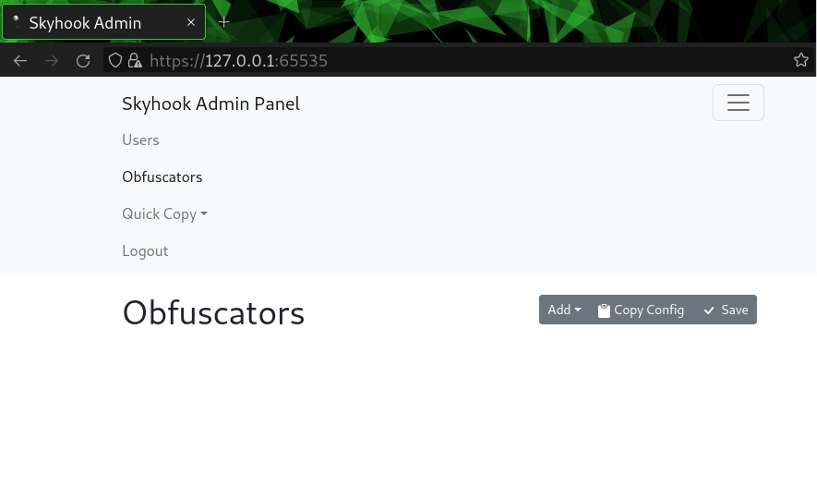Switch to the Skyhook Admin tab
The height and width of the screenshot is (488, 817).
[90, 22]
